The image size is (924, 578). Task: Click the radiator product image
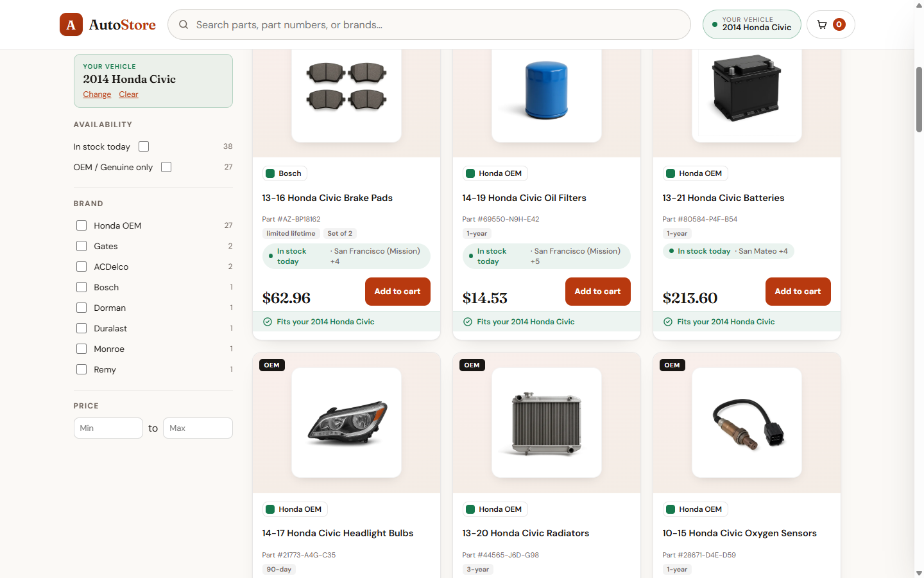[547, 423]
